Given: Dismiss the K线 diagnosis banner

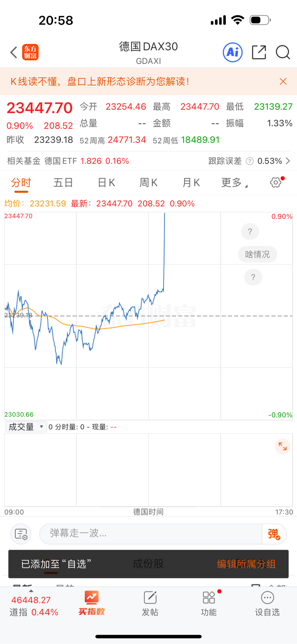Looking at the screenshot, I should click(x=283, y=81).
